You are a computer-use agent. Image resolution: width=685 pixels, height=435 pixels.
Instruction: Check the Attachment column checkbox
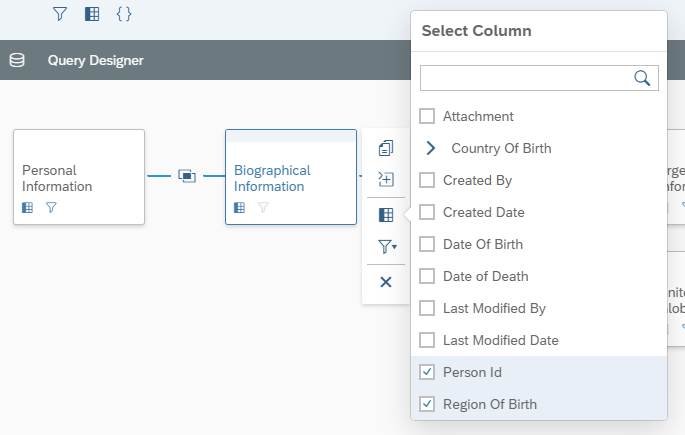coord(427,116)
